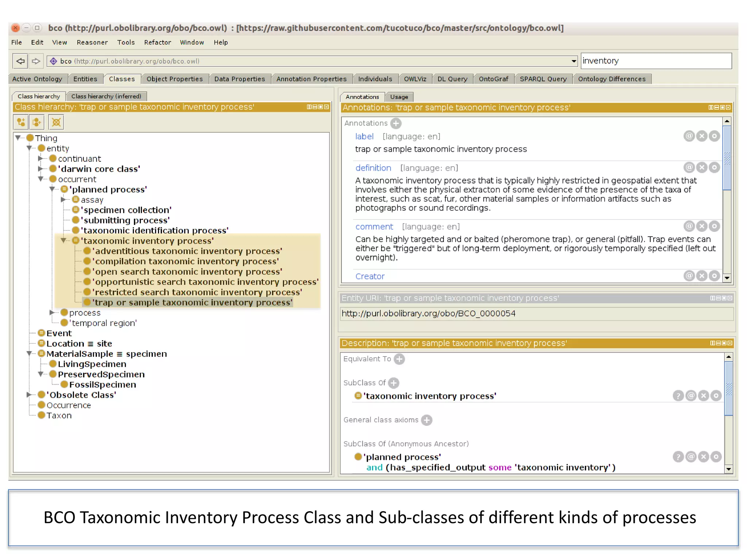Select 'temporal region' class
747x560 pixels.
coord(103,323)
